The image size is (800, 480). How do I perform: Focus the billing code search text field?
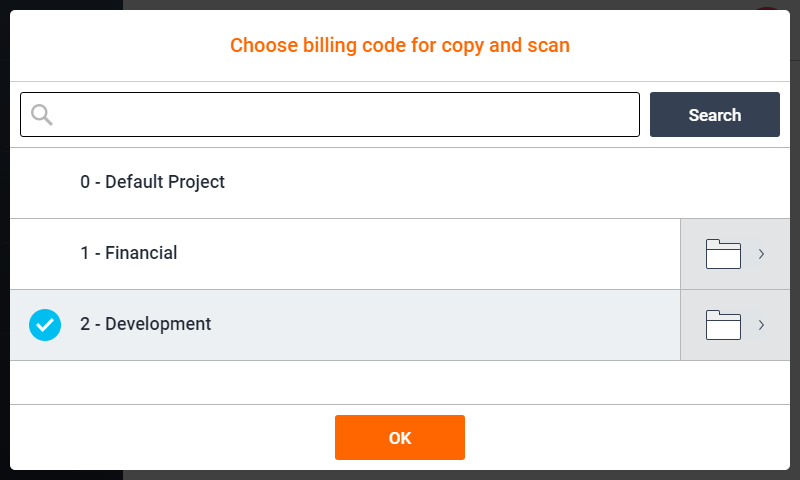coord(340,114)
